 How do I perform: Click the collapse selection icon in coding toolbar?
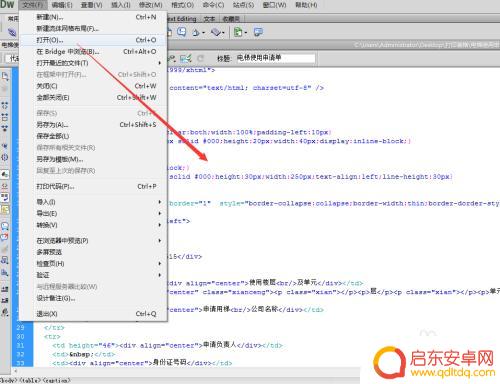point(5,117)
